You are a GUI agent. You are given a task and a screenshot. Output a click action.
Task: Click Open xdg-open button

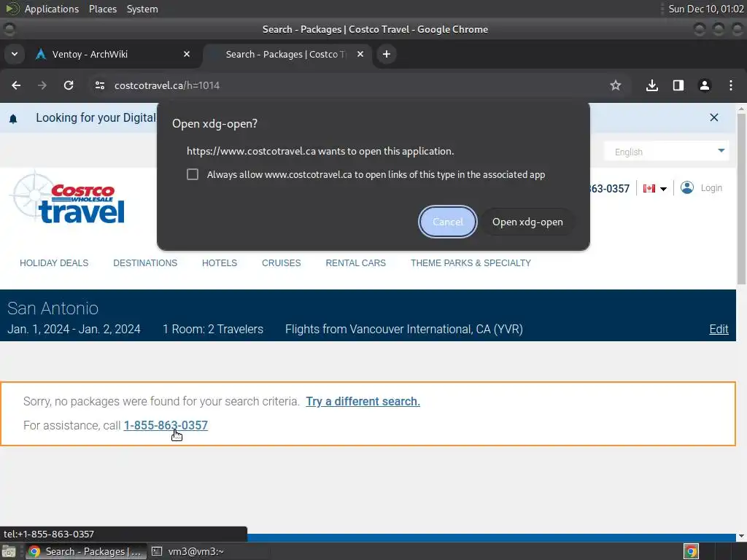tap(527, 222)
